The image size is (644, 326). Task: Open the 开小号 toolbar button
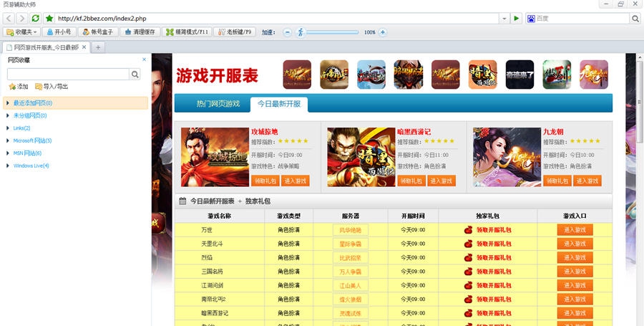(59, 32)
